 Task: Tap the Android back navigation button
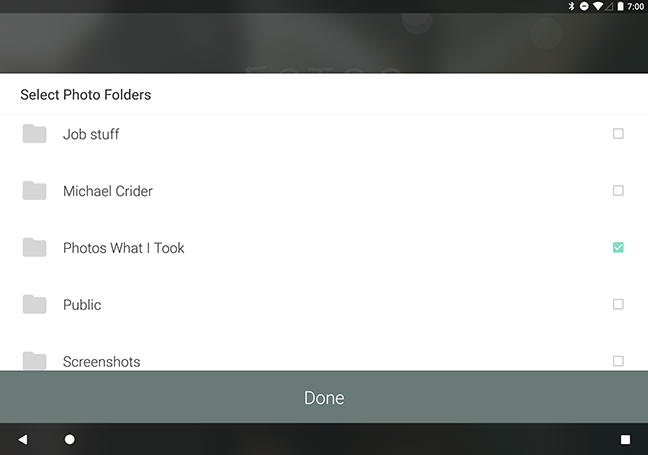coord(23,439)
